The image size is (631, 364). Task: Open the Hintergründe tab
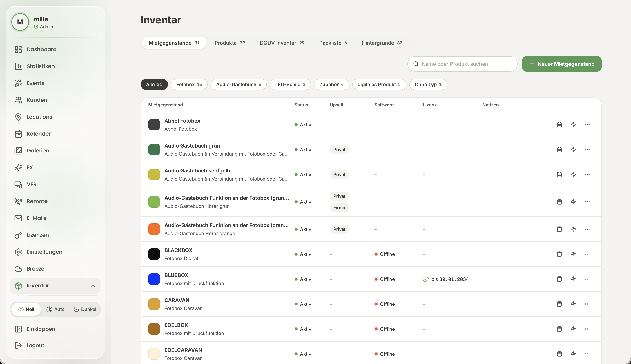coord(382,43)
